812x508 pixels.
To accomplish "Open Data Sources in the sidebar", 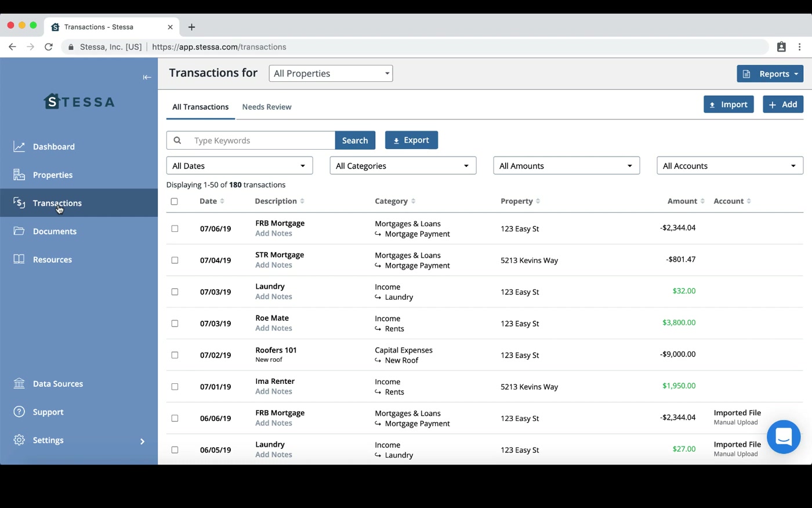I will click(58, 383).
